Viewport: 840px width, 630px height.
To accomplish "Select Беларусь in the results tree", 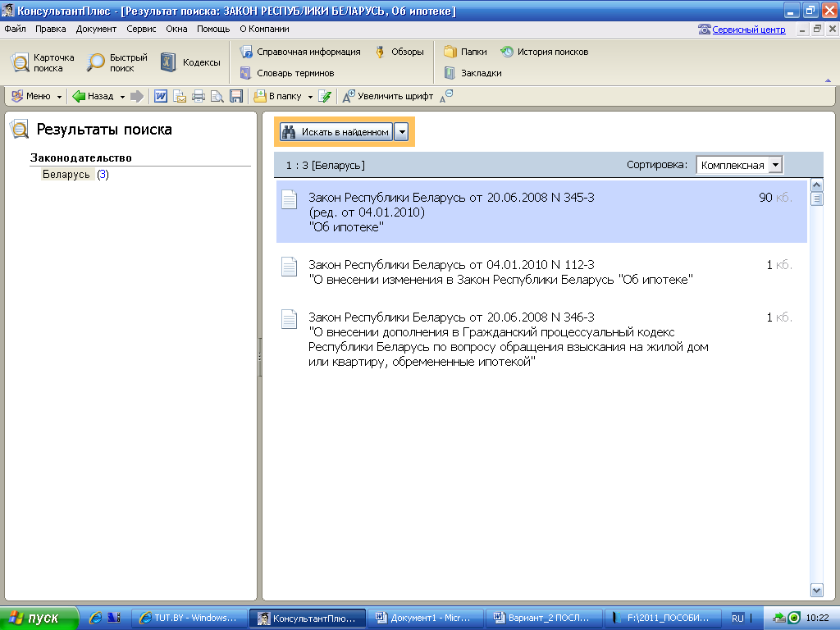I will pyautogui.click(x=66, y=175).
